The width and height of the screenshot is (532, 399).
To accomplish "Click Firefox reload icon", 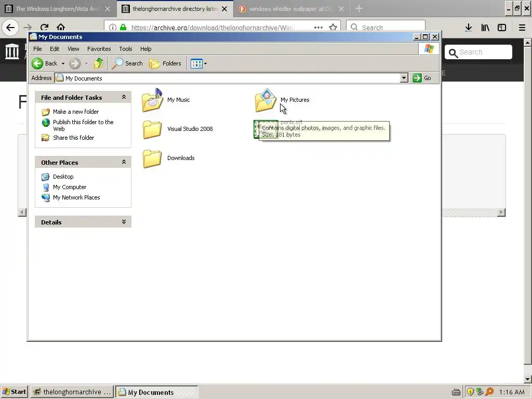I will coord(44,27).
